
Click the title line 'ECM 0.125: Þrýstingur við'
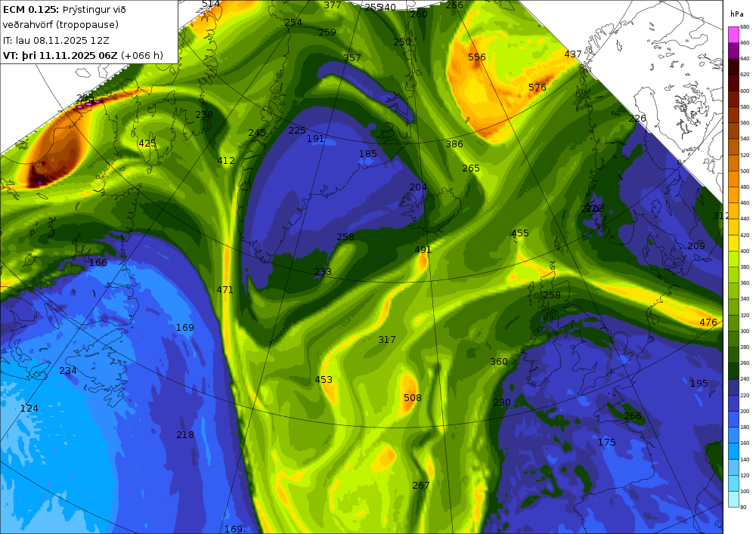pos(64,10)
